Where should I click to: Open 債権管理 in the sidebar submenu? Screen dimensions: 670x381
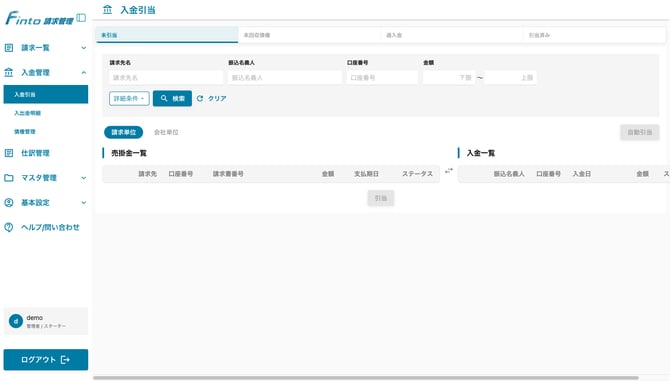pyautogui.click(x=25, y=132)
